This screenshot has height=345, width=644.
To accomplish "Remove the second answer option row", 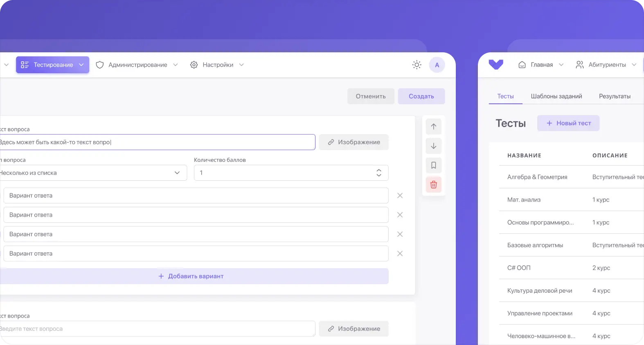I will point(400,215).
